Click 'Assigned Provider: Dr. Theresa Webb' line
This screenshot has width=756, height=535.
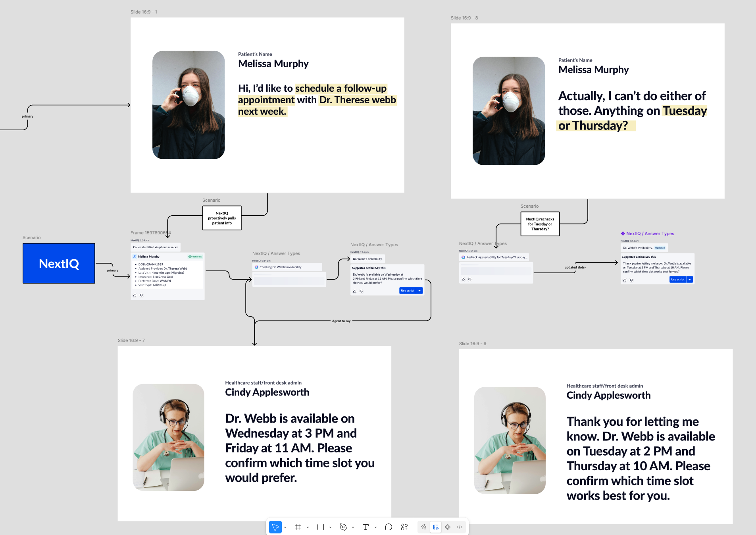(x=163, y=268)
